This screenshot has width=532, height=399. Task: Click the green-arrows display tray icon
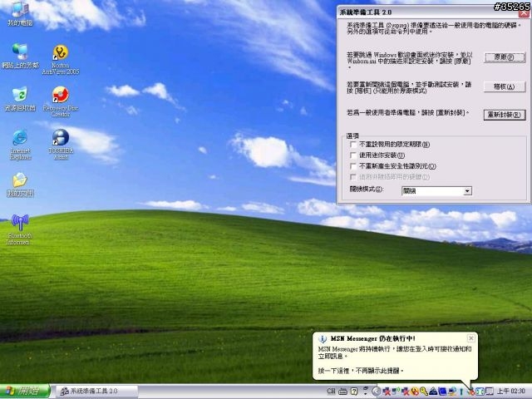[480, 392]
